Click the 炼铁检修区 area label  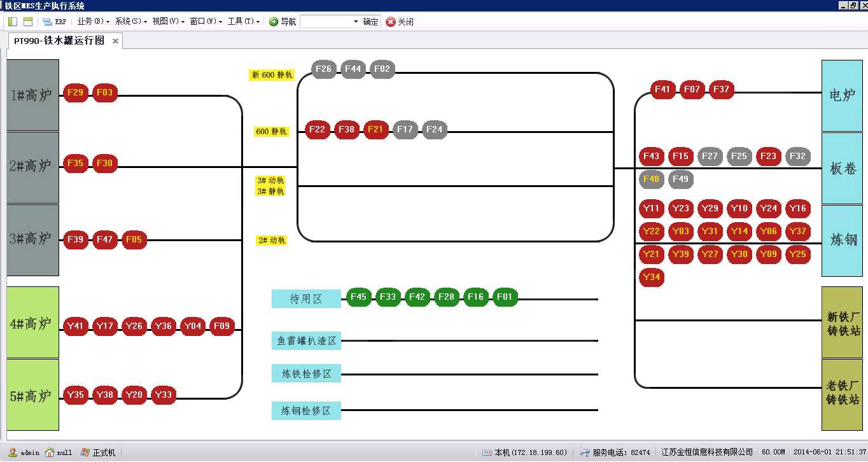pyautogui.click(x=306, y=374)
